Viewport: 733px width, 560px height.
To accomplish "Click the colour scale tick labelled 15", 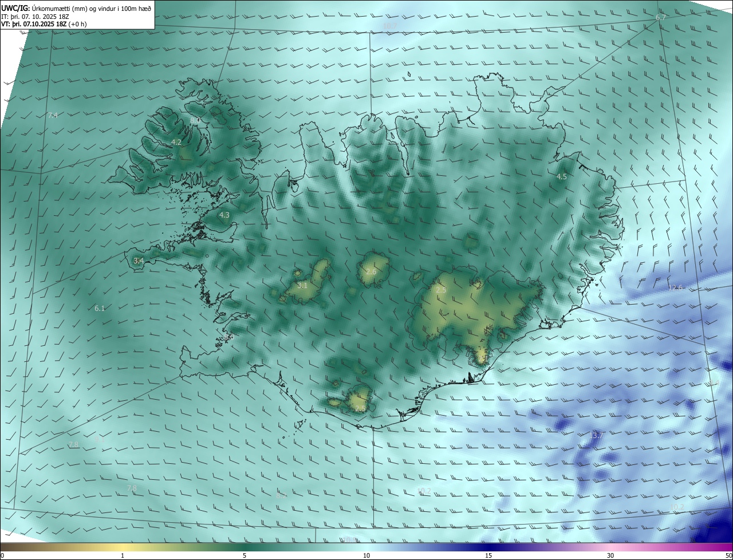I will (x=488, y=555).
